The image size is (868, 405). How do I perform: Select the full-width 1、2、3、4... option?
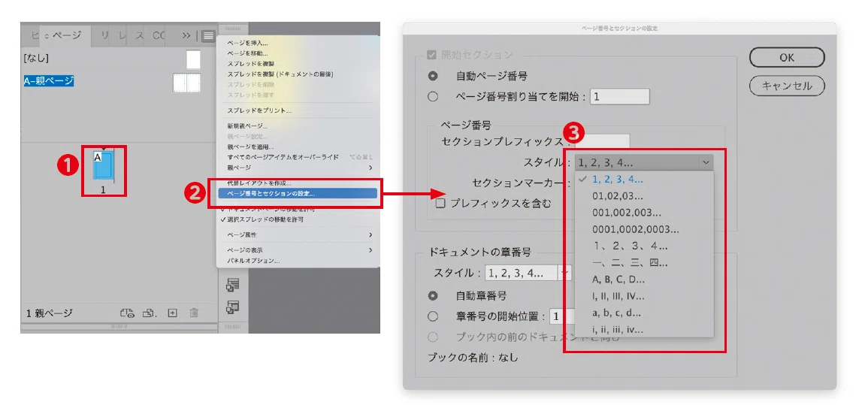tap(645, 246)
